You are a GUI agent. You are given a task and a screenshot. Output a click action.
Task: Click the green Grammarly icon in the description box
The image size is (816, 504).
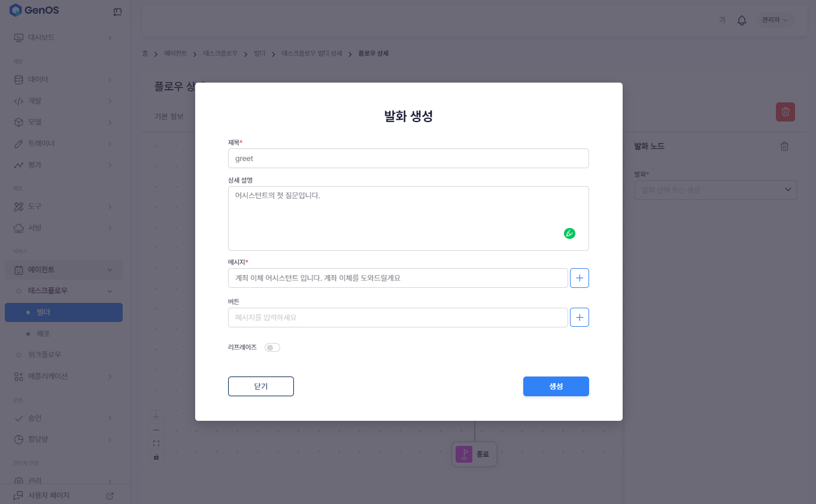click(x=569, y=233)
